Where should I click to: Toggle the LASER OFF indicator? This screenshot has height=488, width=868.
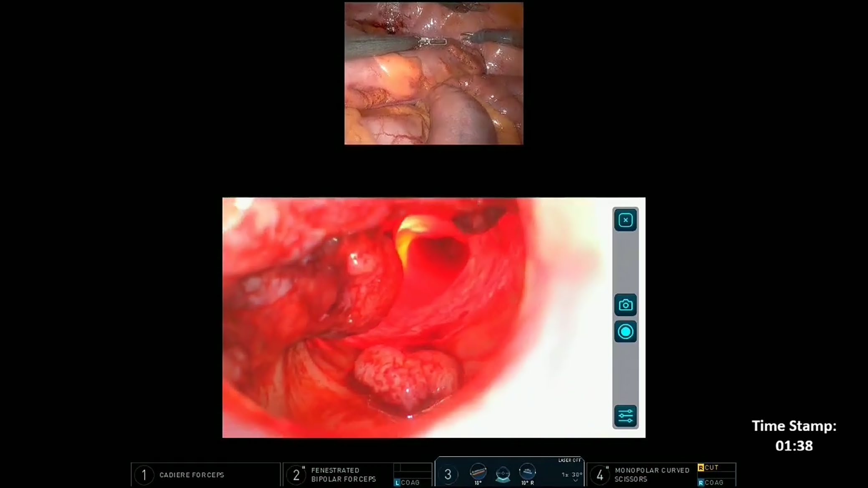tap(569, 460)
